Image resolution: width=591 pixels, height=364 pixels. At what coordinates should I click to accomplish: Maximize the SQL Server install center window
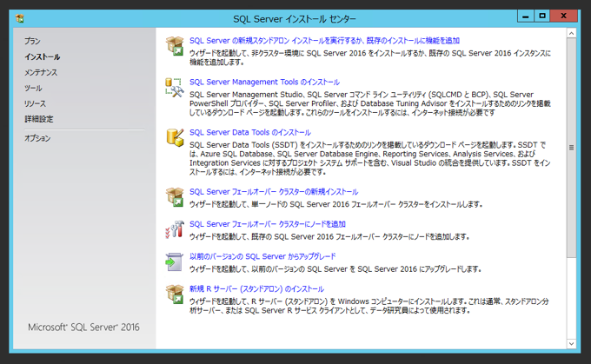pos(542,16)
